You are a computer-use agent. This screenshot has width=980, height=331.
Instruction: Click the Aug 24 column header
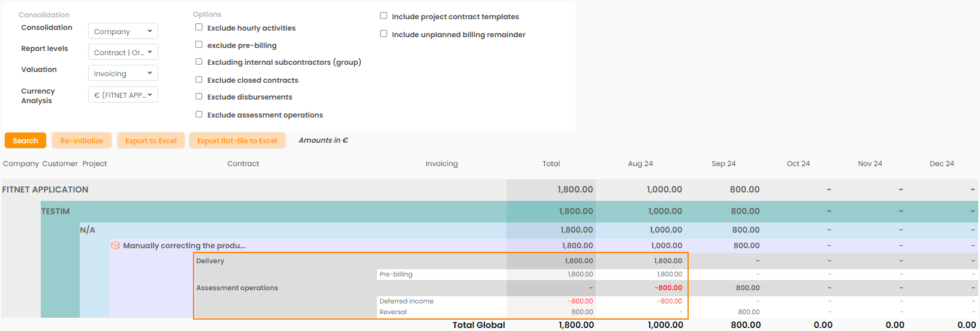pyautogui.click(x=640, y=164)
